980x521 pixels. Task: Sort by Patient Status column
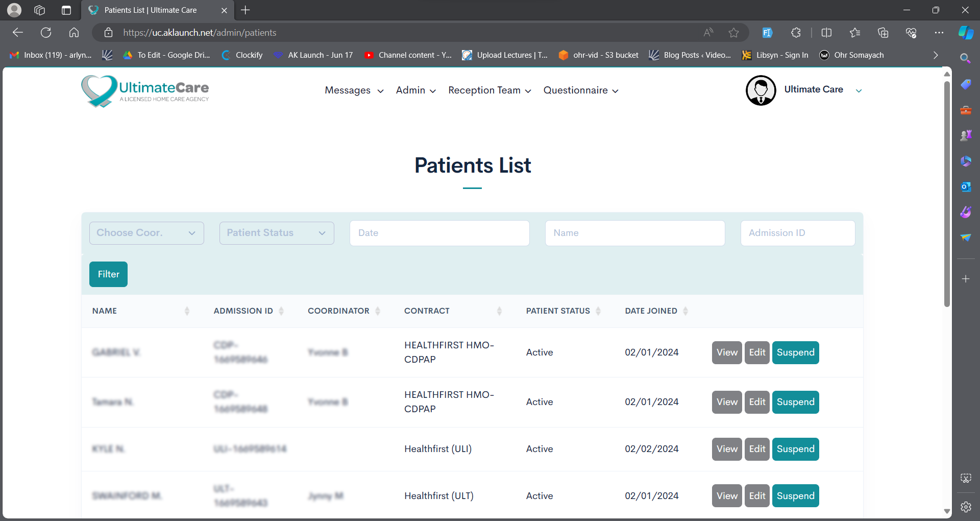pos(598,311)
